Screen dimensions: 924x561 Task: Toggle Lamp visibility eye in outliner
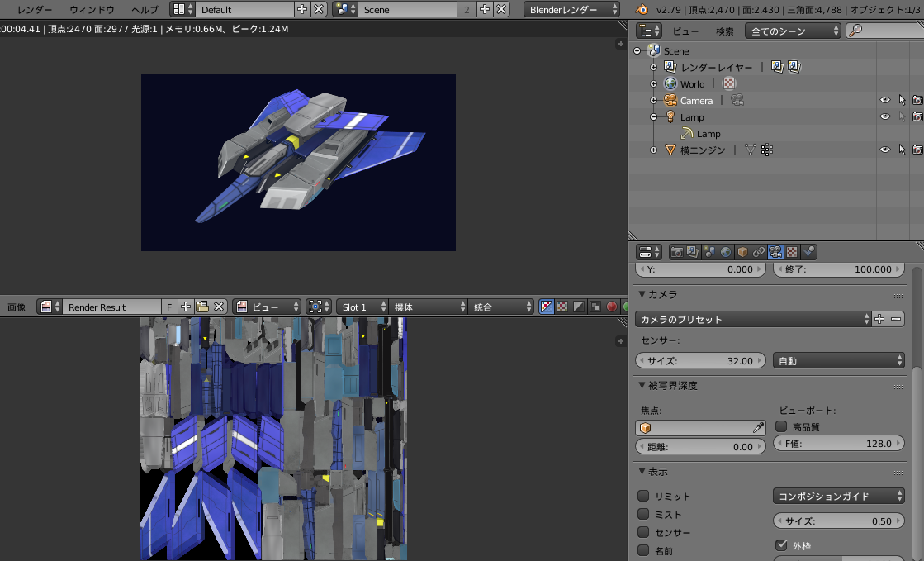pos(884,116)
